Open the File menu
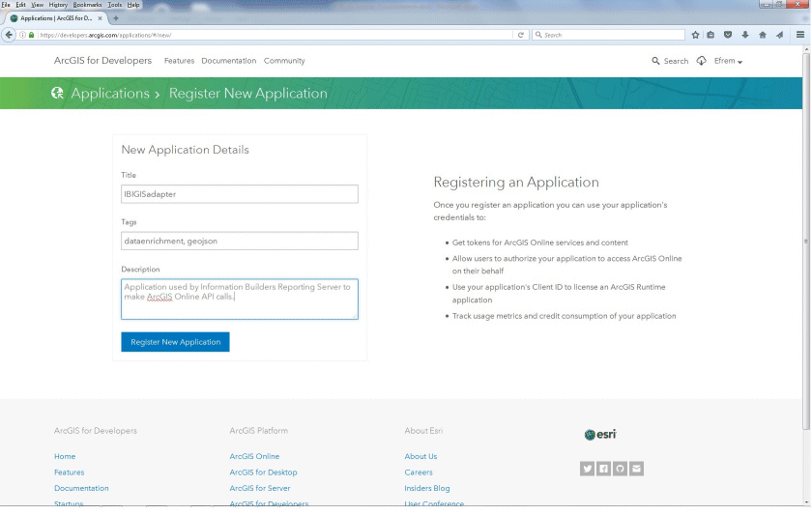 coord(6,5)
